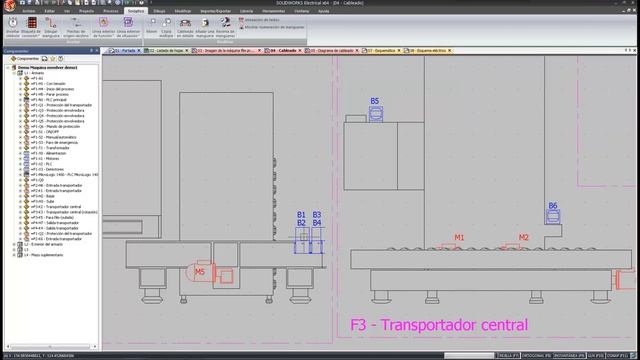Open Cableado en detalle command
640x360 pixels.
(x=185, y=27)
